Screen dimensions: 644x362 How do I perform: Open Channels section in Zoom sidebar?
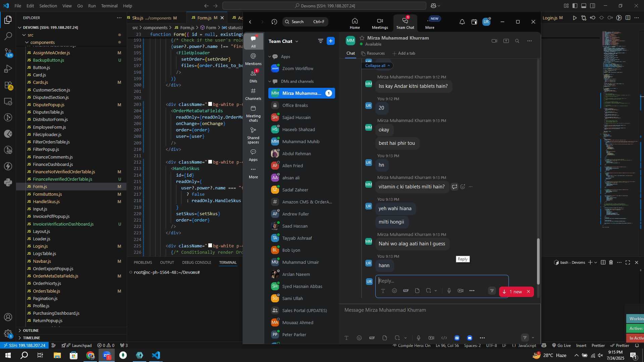coord(253,94)
